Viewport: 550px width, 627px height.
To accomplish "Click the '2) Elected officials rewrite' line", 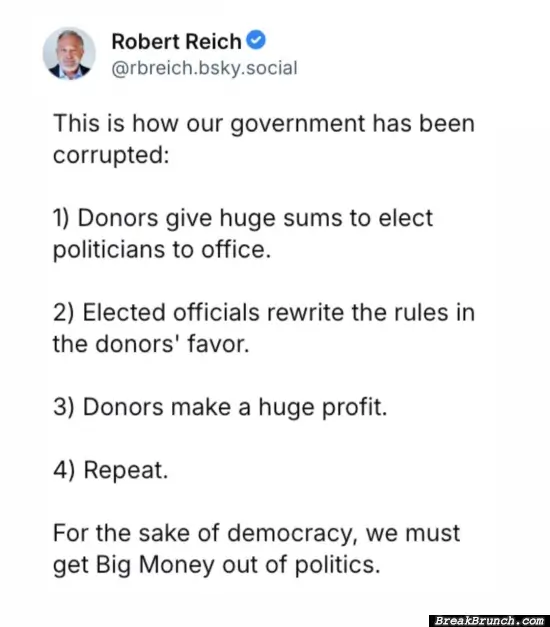I will pyautogui.click(x=264, y=313).
